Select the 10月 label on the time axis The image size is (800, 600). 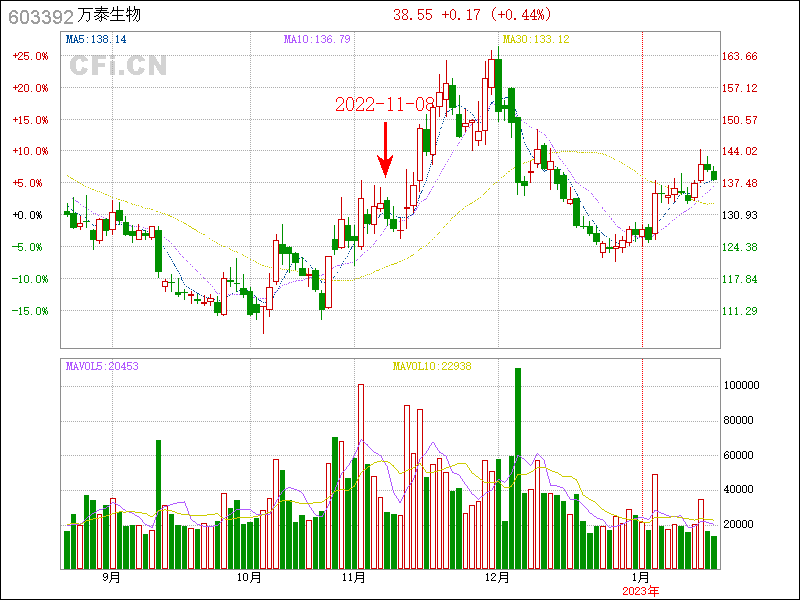249,577
